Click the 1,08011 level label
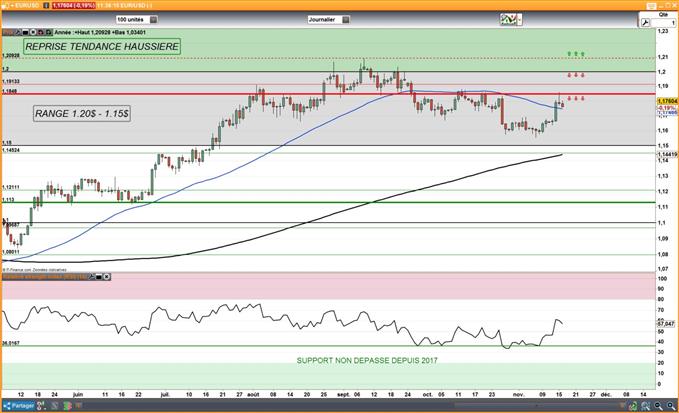This screenshot has height=413, width=679. click(10, 252)
